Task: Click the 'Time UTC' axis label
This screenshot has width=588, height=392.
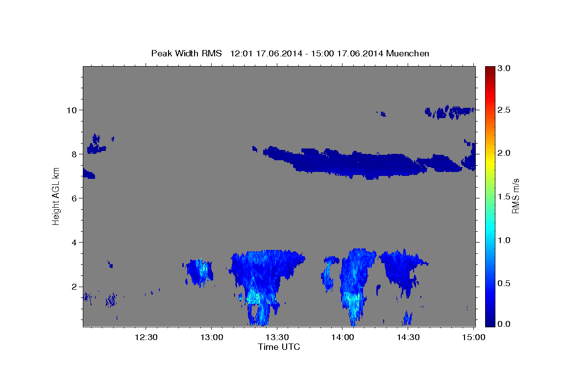Action: 279,347
